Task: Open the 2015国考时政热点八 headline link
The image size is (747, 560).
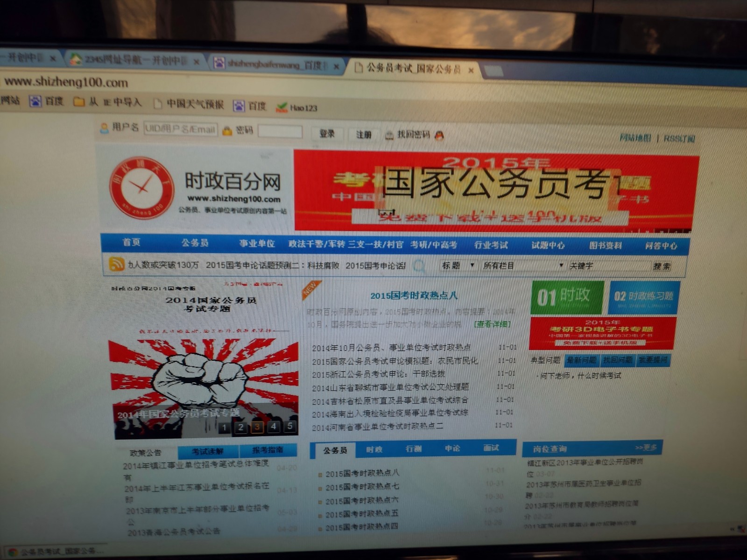Action: [414, 295]
